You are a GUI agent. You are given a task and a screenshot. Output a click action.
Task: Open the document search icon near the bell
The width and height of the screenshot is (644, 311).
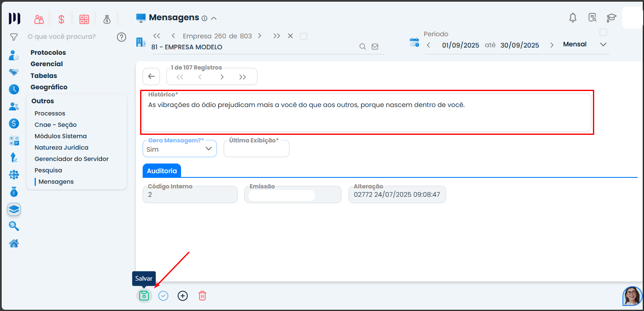click(x=592, y=18)
